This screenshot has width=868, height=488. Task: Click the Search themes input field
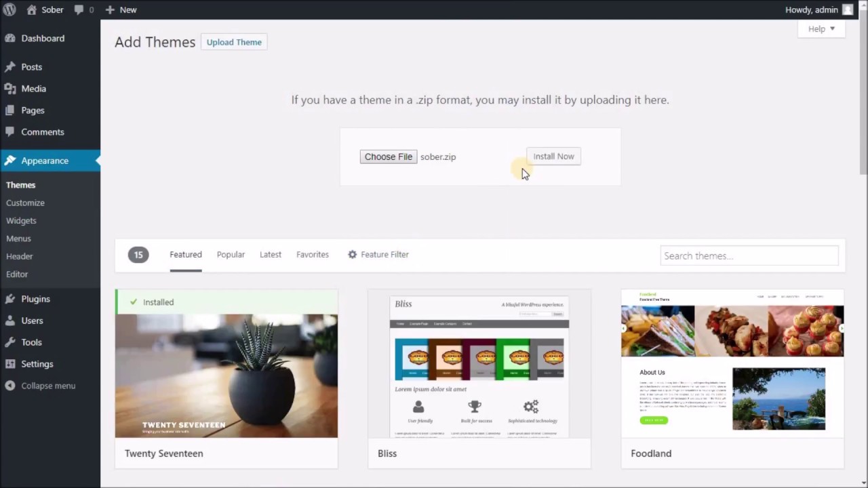[x=749, y=256]
